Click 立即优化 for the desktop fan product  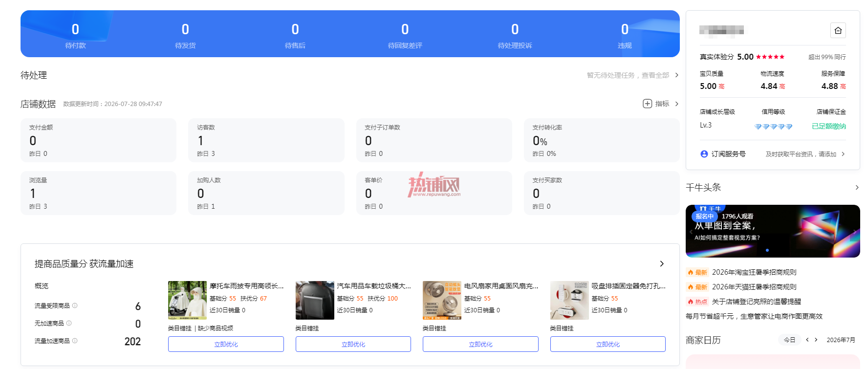click(x=480, y=344)
